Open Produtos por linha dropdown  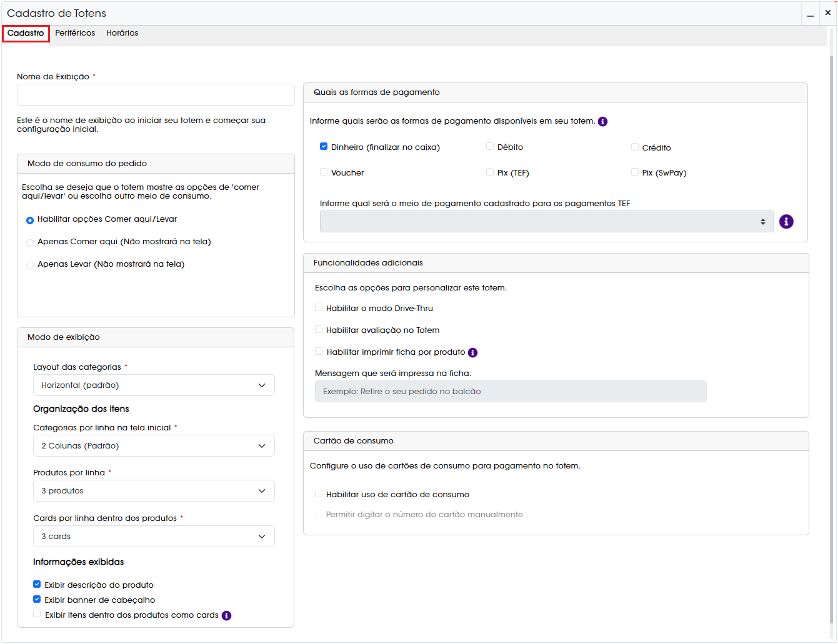[x=154, y=491]
